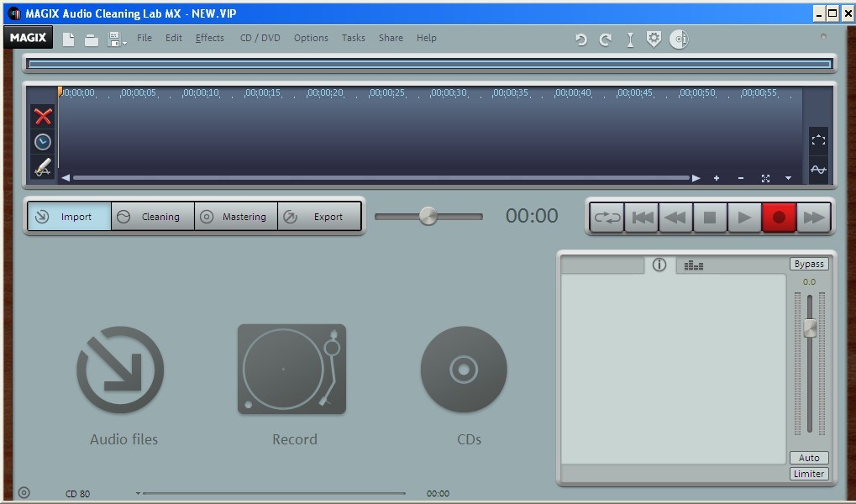Toggle the Limiter on
Screen dimensions: 856x504
coord(807,473)
